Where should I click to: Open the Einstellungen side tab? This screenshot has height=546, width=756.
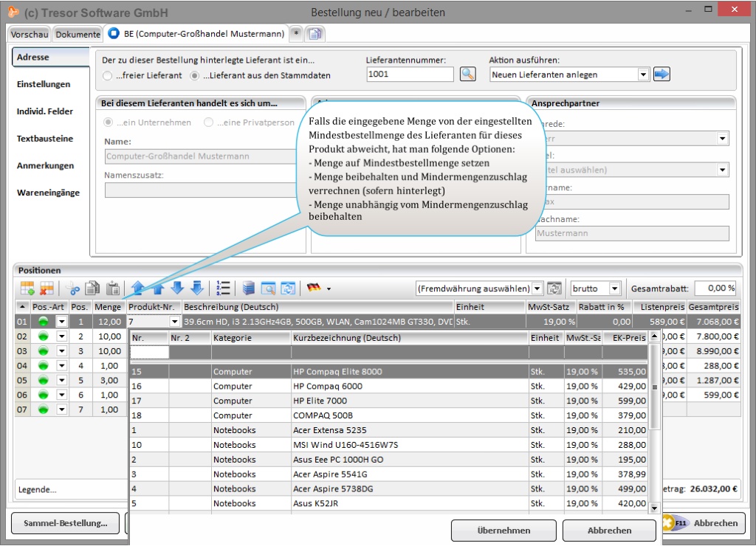(44, 85)
